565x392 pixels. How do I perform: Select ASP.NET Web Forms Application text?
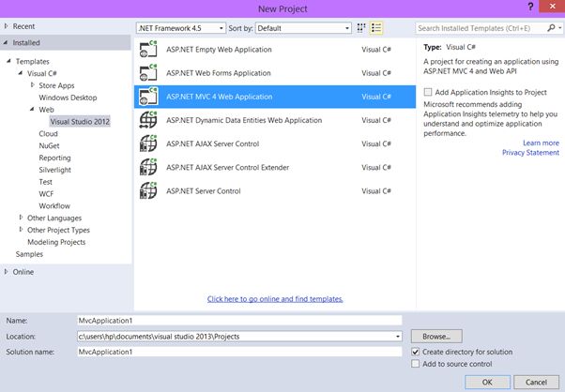pos(219,73)
